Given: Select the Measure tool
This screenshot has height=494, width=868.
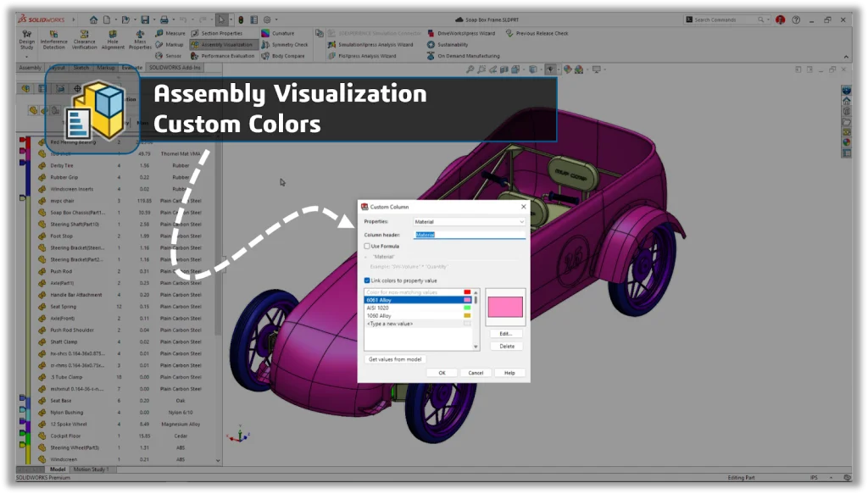Looking at the screenshot, I should click(x=170, y=33).
